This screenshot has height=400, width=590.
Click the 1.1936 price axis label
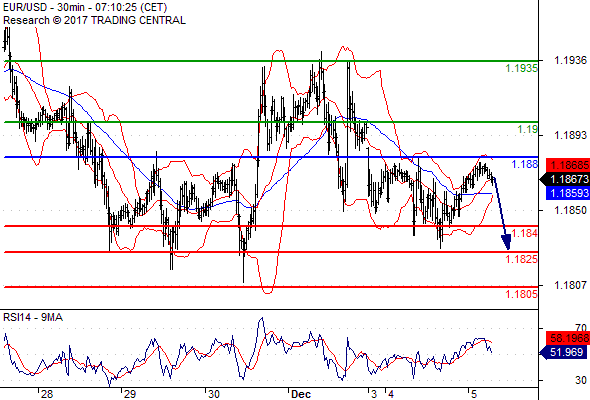(570, 60)
